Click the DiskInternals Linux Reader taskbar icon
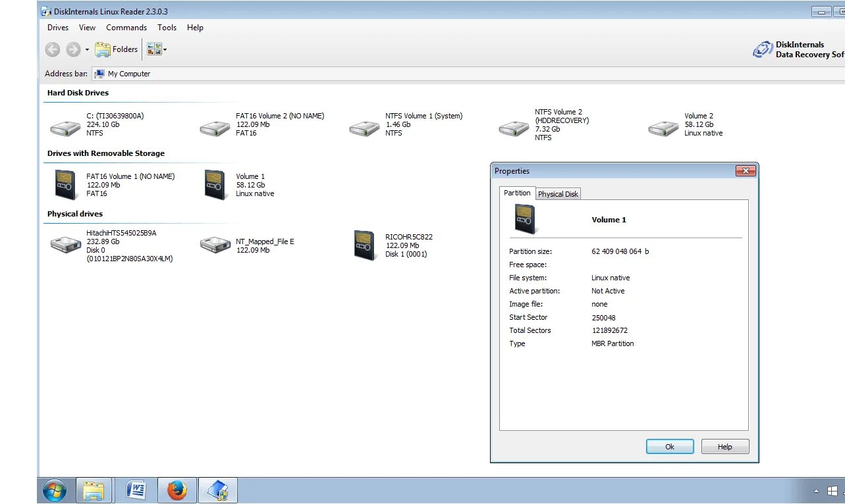Screen dimensions: 845x504 click(x=218, y=491)
